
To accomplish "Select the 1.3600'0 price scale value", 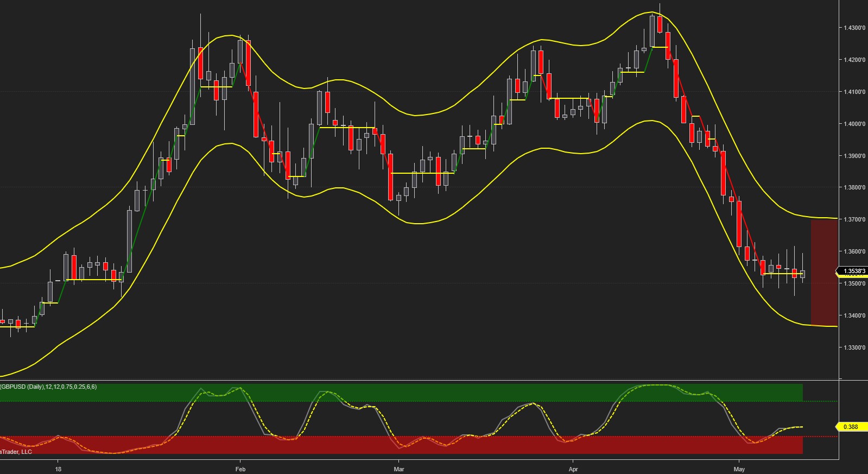I will pos(854,251).
